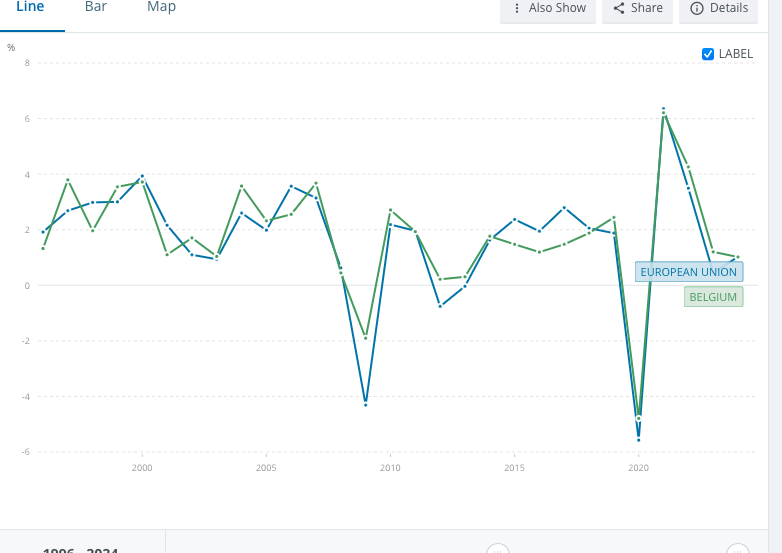The height and width of the screenshot is (553, 782).
Task: Click the blue EU data point at 2000
Action: tap(142, 176)
